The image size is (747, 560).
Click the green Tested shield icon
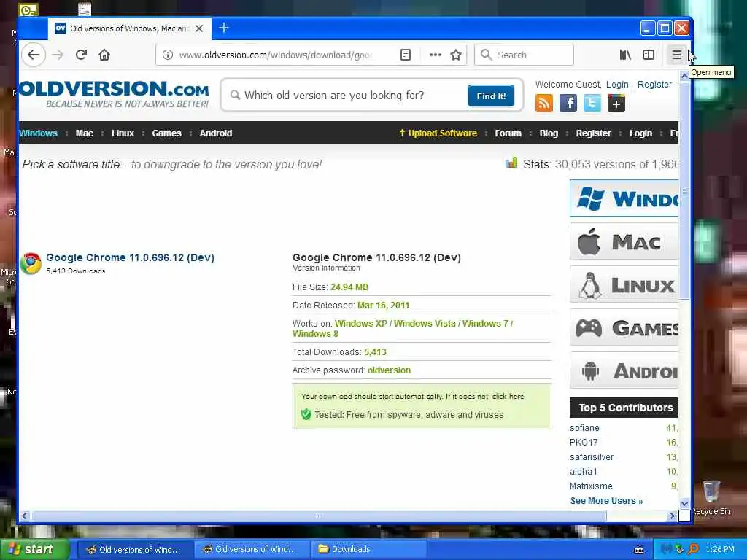(306, 414)
